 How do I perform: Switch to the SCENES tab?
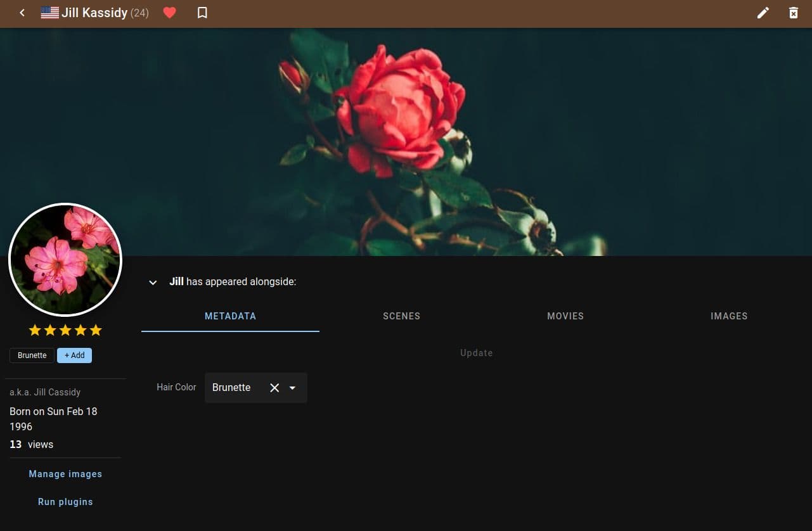point(401,316)
